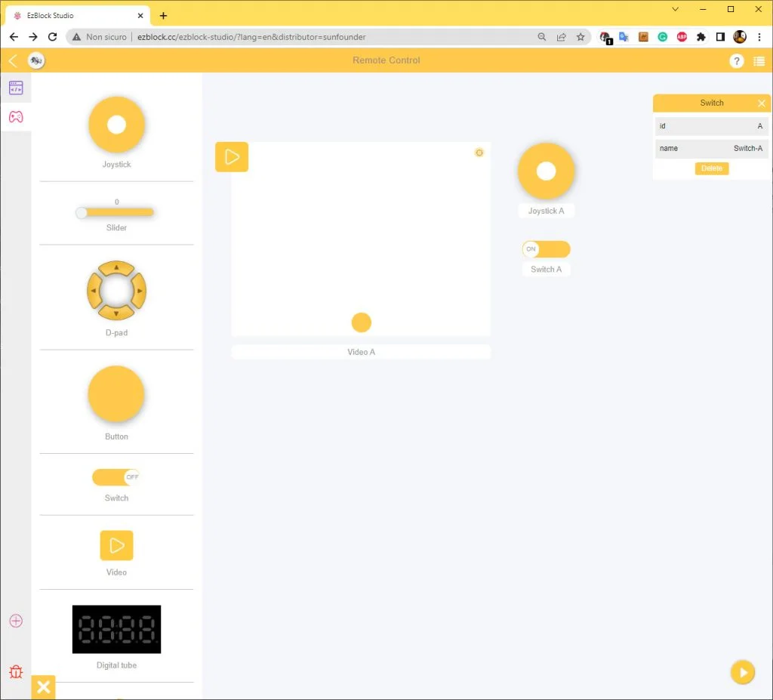Go back with the header arrow

(x=13, y=61)
